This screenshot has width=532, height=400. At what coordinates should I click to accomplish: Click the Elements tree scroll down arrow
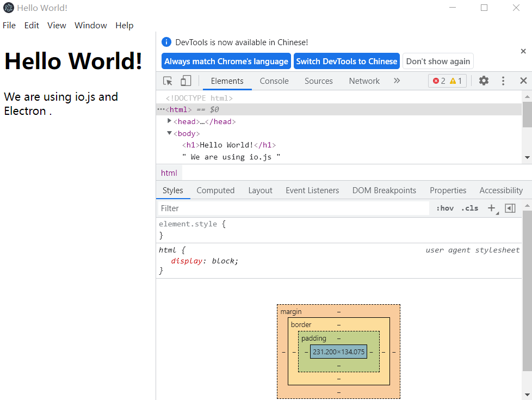tap(527, 157)
